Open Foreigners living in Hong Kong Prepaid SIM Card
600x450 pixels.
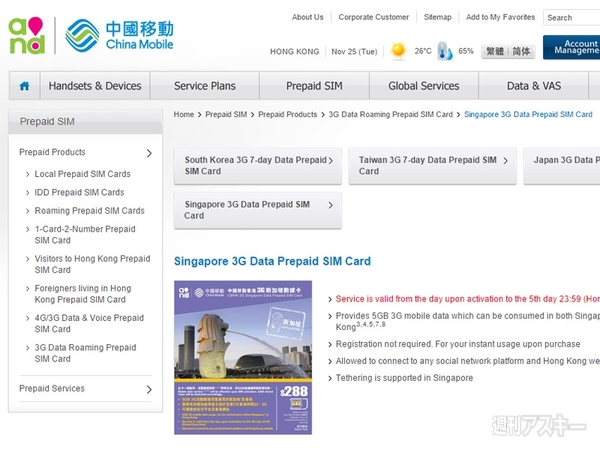click(x=83, y=294)
